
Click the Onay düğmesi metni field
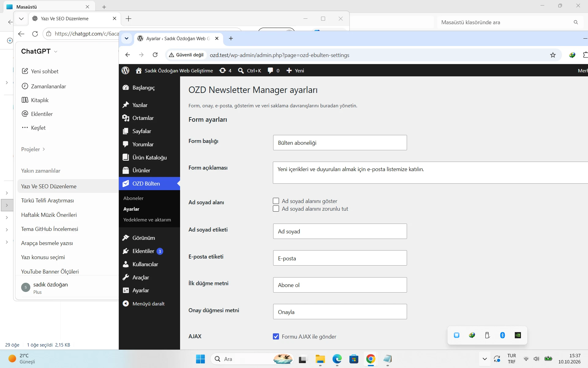pyautogui.click(x=340, y=312)
